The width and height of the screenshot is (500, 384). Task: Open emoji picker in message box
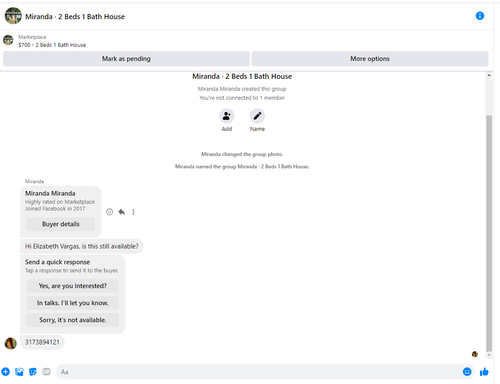(467, 371)
